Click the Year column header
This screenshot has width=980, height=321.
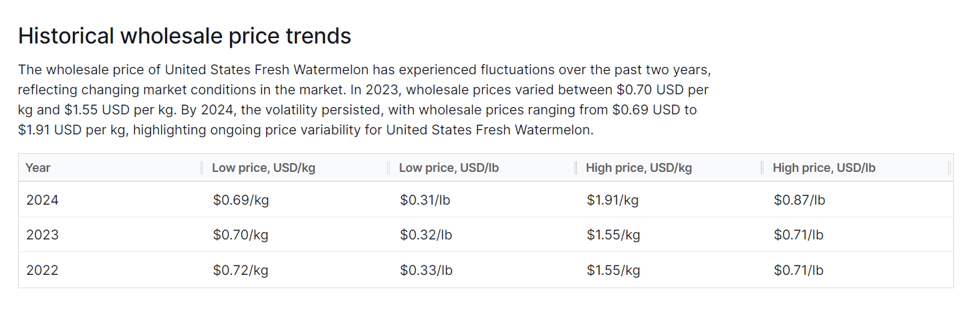point(38,168)
